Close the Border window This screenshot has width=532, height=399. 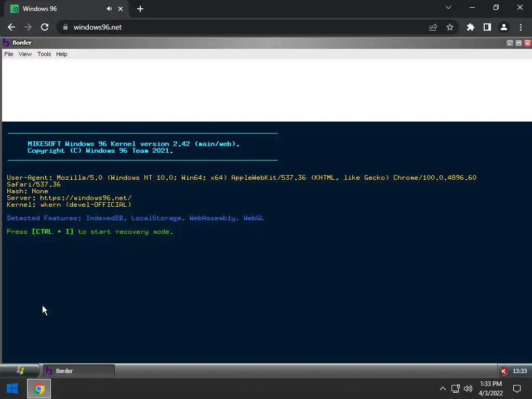(527, 43)
